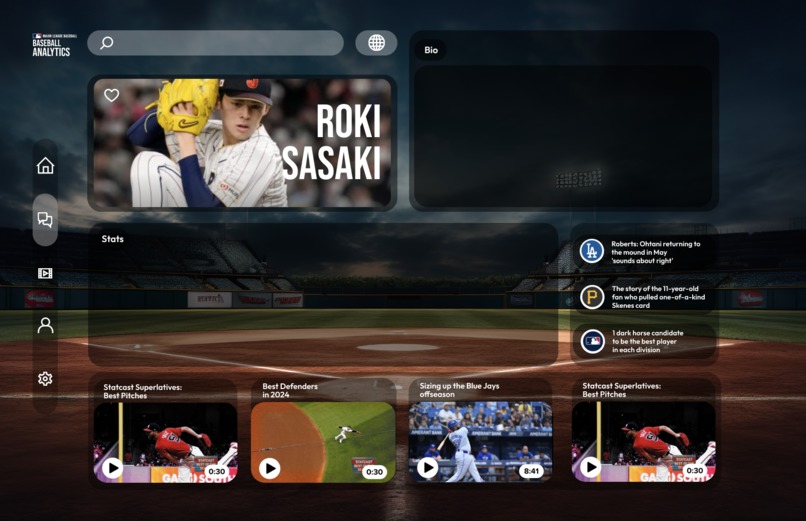806x521 pixels.
Task: Open the Home icon in sidebar
Action: pyautogui.click(x=45, y=165)
